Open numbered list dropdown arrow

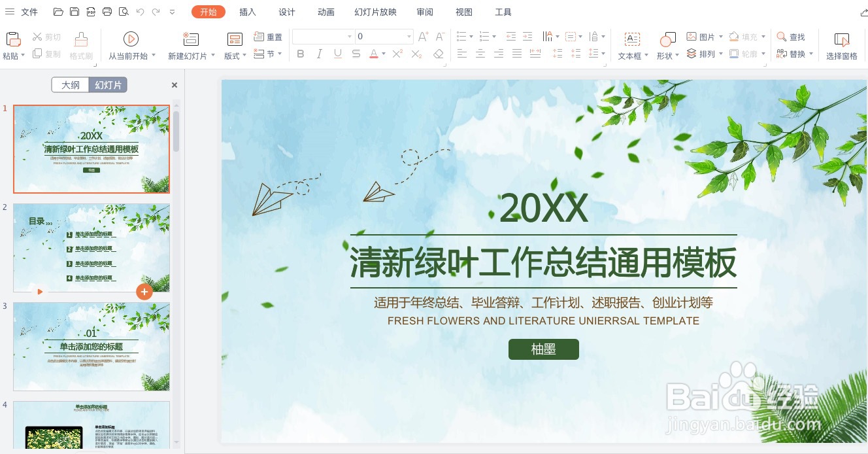point(494,37)
